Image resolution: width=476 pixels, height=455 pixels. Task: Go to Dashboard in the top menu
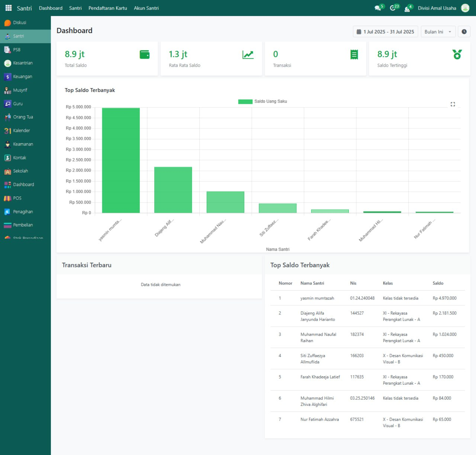click(51, 8)
